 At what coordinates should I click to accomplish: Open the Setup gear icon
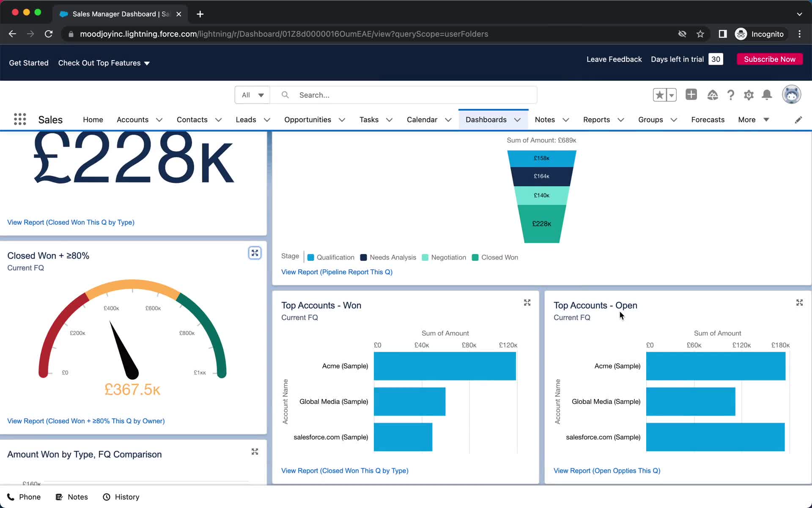tap(749, 95)
